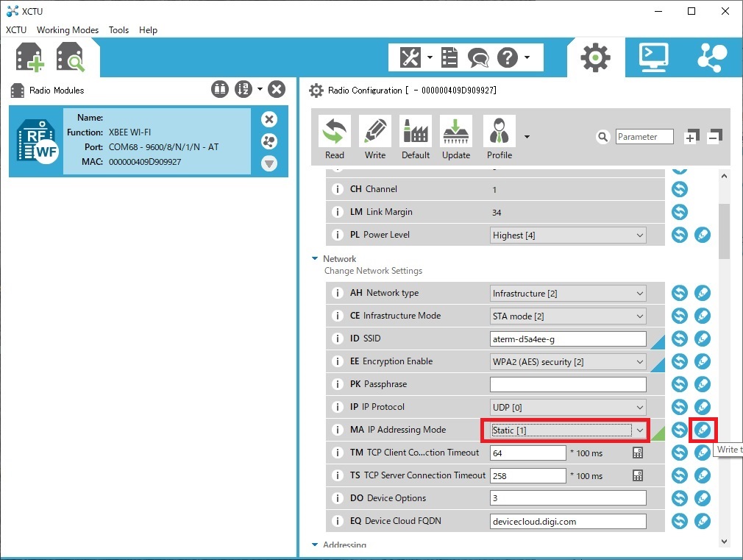
Task: Open the Consoles working mode
Action: click(653, 57)
